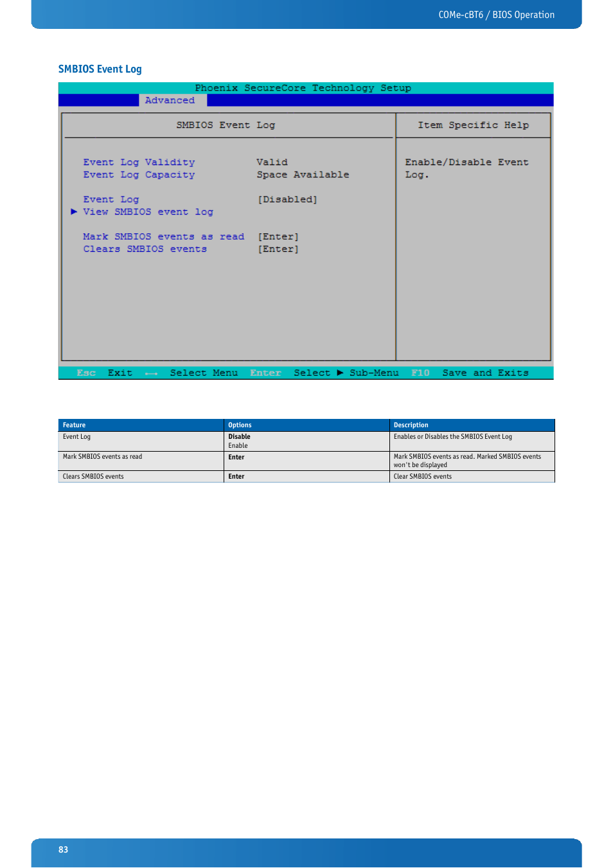Viewport: 613px width, 868px height.
Task: Click the arrow beside View SMBIOS event log
Action: click(x=74, y=211)
